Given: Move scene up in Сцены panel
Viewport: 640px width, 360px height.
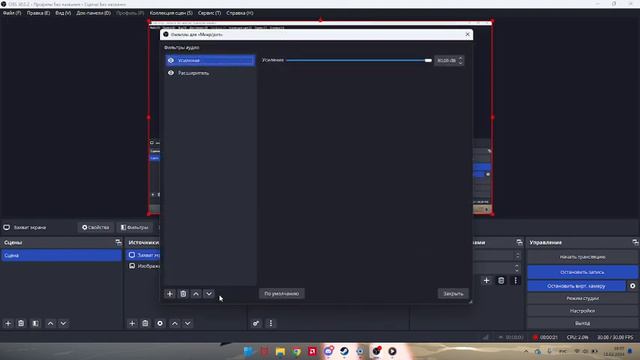Looking at the screenshot, I should (51, 323).
